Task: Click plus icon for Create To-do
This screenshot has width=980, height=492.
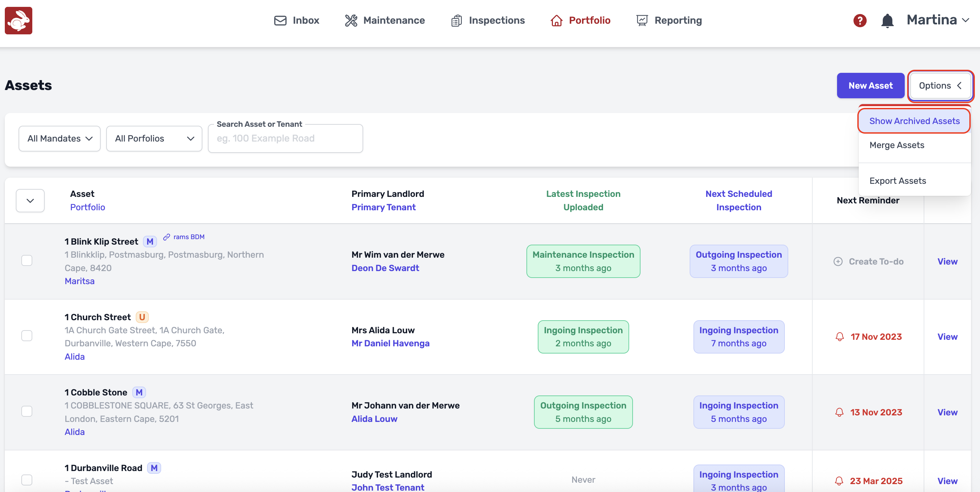Action: (x=838, y=261)
